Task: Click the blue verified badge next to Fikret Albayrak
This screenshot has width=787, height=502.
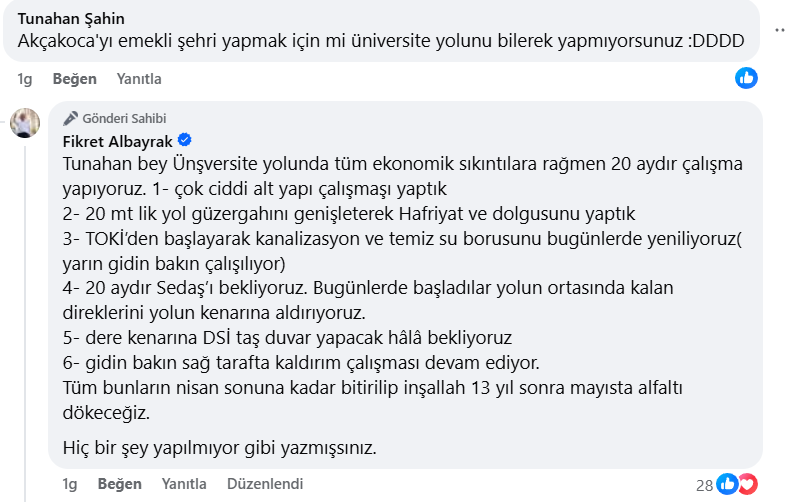Action: coord(185,140)
